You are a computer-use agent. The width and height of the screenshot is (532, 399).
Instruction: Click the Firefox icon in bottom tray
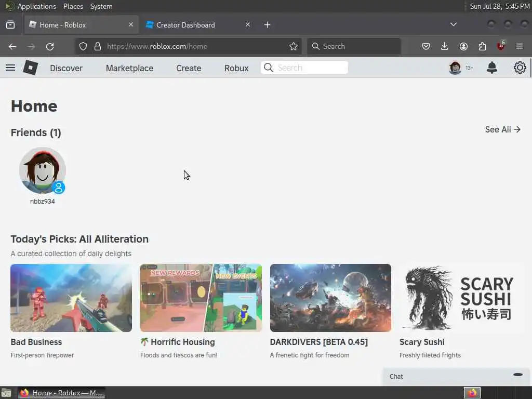472,393
